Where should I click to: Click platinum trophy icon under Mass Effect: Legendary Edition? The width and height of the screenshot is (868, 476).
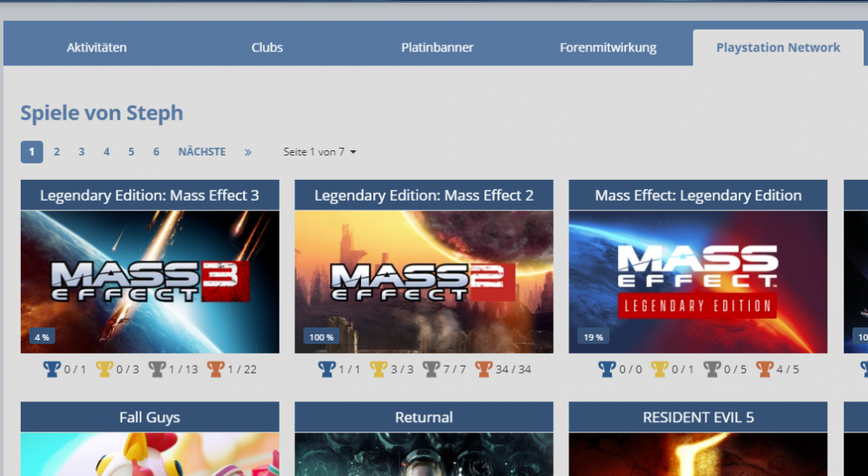click(x=607, y=369)
